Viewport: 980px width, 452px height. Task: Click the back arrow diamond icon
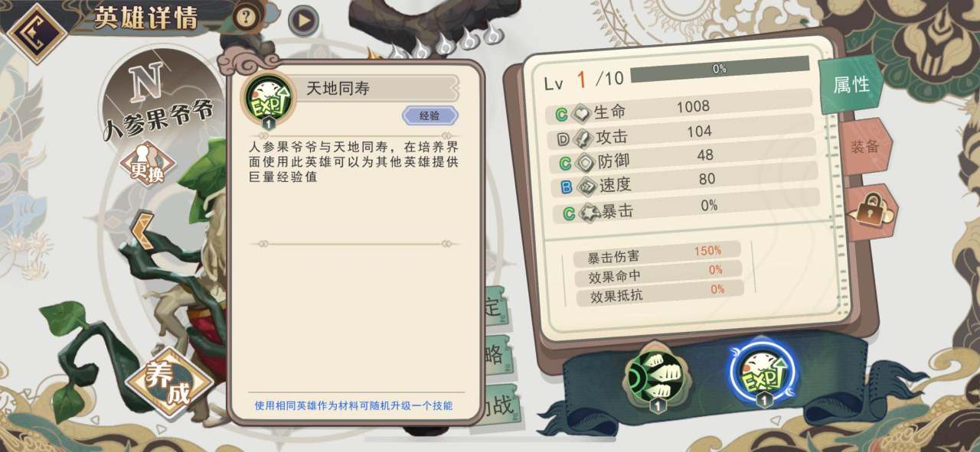click(35, 31)
